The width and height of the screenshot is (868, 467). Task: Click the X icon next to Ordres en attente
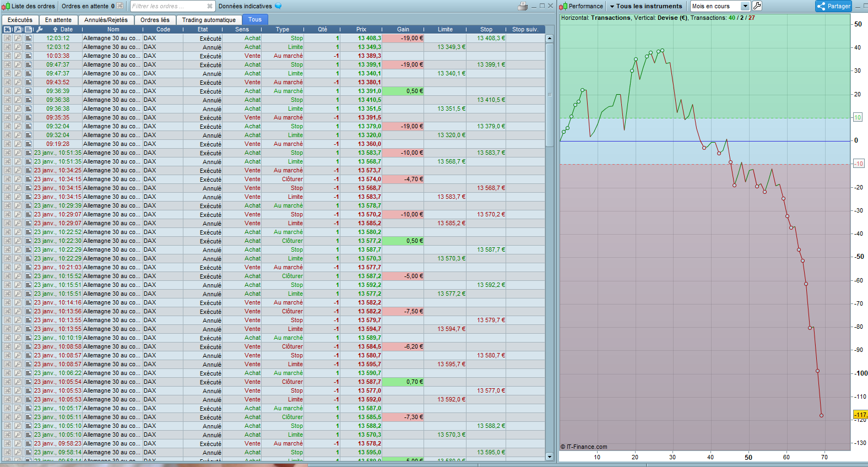120,6
